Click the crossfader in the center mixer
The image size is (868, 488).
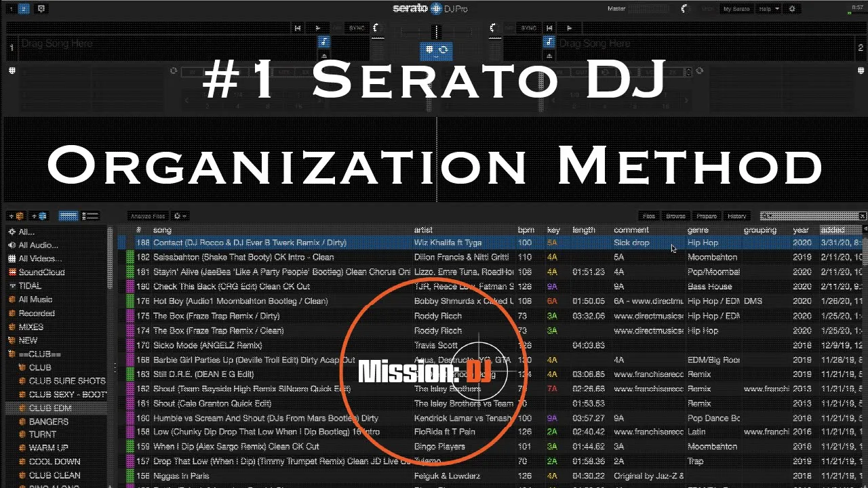point(437,30)
